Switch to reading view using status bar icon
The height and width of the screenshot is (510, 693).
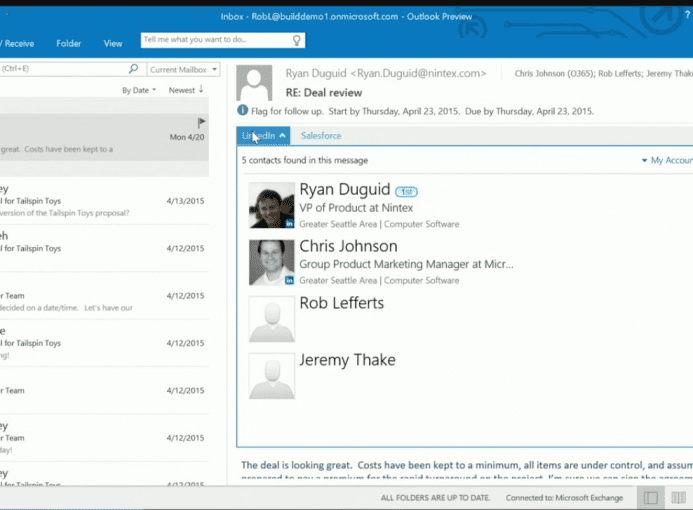point(678,498)
